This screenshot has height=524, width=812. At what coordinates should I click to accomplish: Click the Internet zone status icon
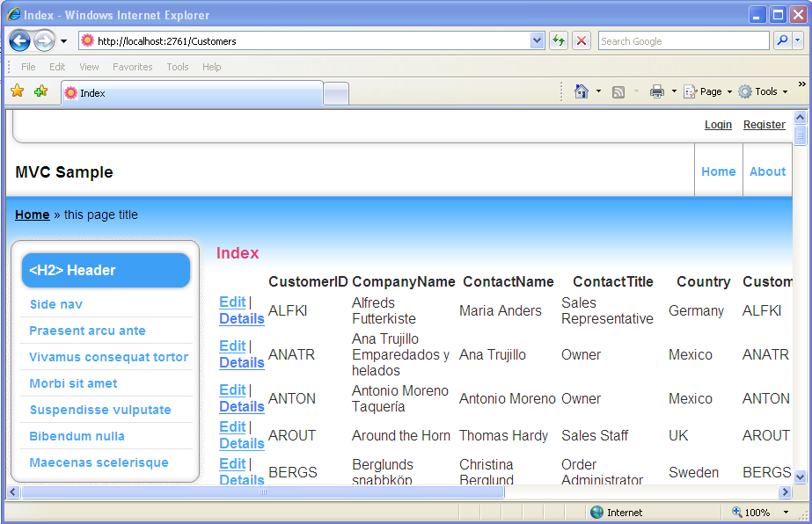click(x=597, y=512)
